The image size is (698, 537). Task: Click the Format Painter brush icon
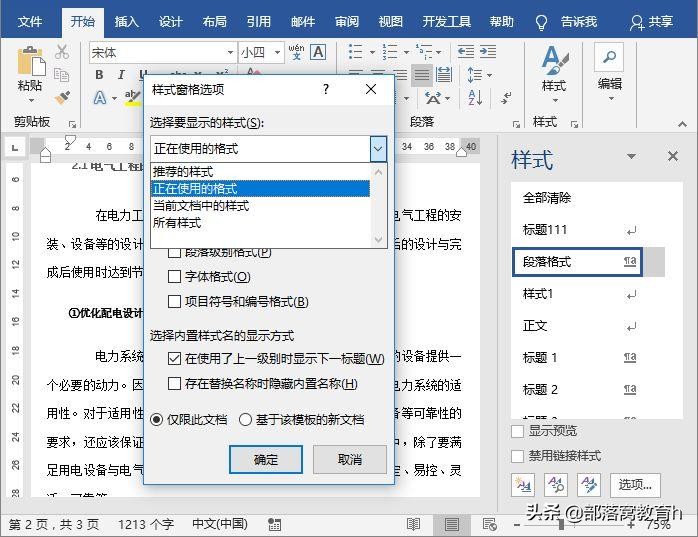pos(62,98)
